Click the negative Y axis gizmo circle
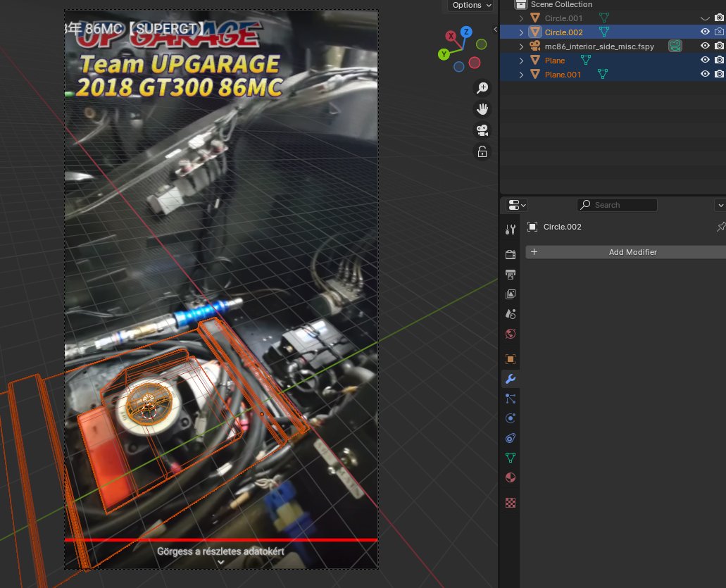 (x=482, y=44)
